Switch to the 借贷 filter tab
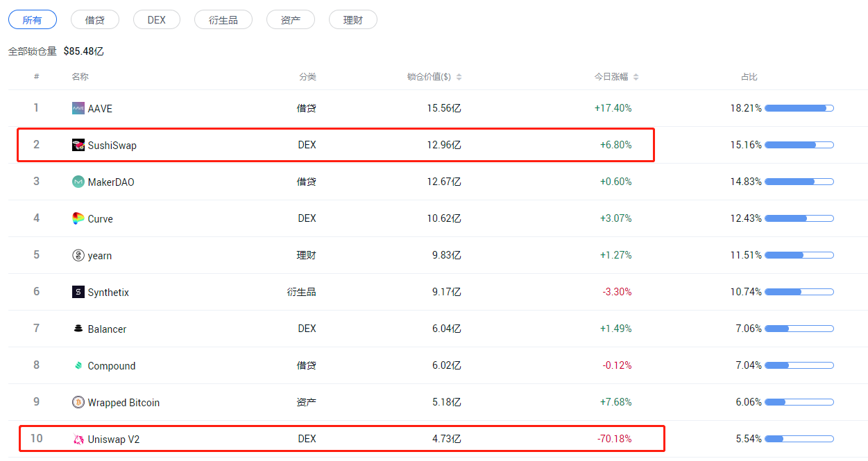 (95, 19)
